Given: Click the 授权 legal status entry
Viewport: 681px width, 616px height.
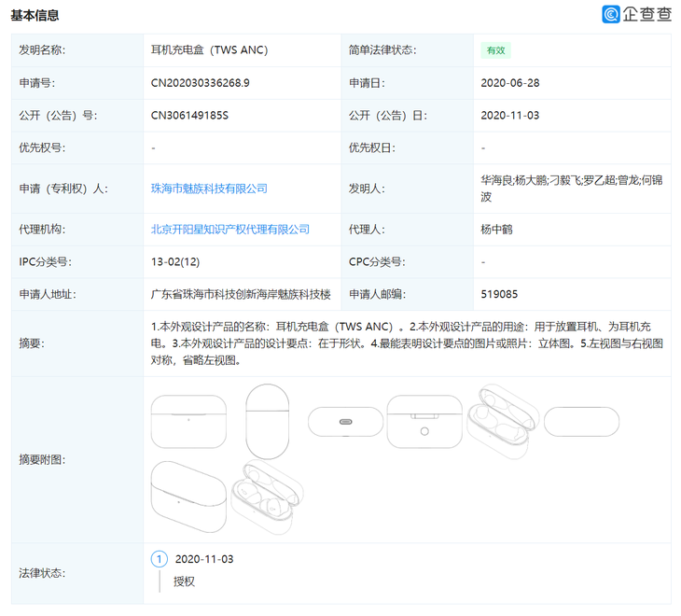Looking at the screenshot, I should (x=184, y=581).
